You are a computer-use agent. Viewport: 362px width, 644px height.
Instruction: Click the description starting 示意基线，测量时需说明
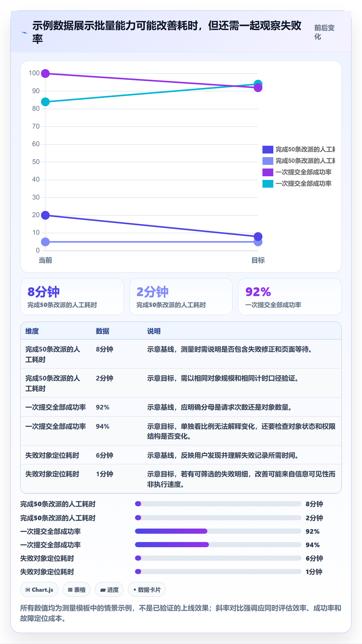[230, 349]
